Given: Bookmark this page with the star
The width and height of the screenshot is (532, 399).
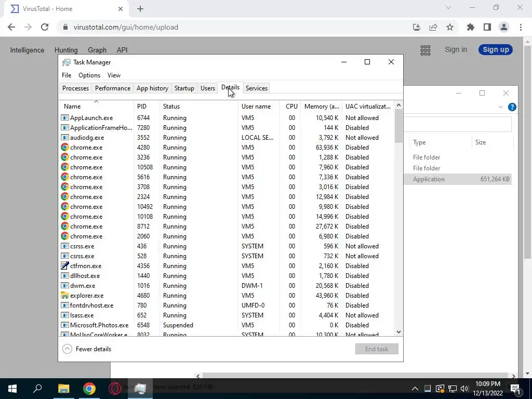Looking at the screenshot, I should pyautogui.click(x=450, y=27).
